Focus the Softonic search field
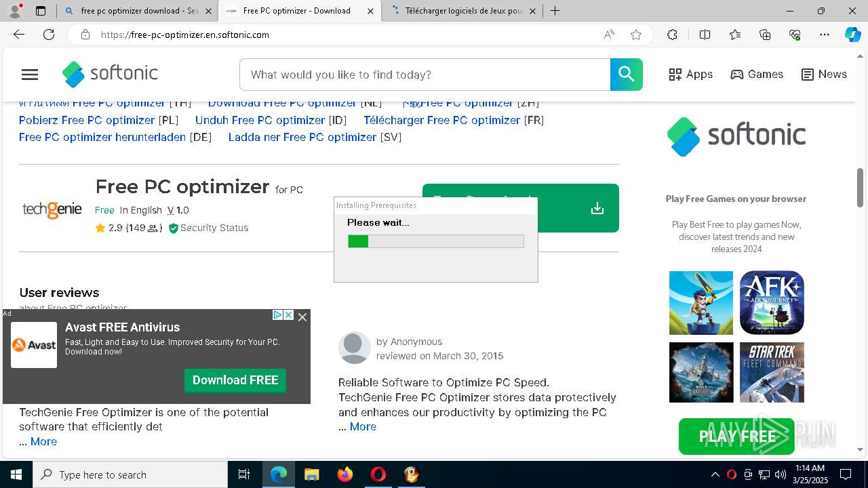This screenshot has height=488, width=868. point(425,75)
